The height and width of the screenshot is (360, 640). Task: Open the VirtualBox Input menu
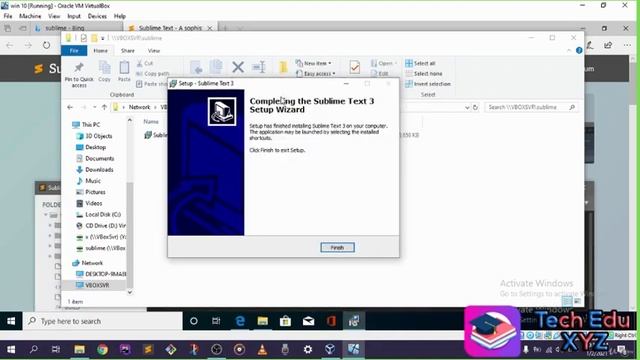(74, 16)
